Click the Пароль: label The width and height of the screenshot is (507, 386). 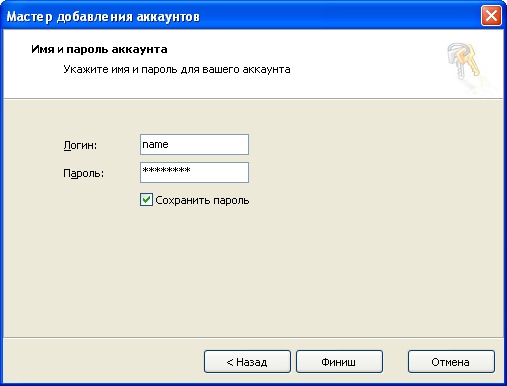click(83, 173)
